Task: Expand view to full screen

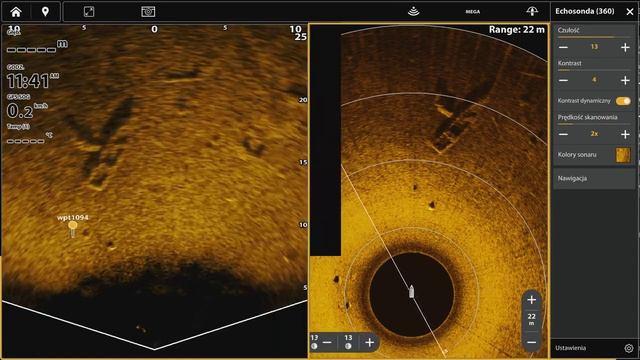Action: 89,12
